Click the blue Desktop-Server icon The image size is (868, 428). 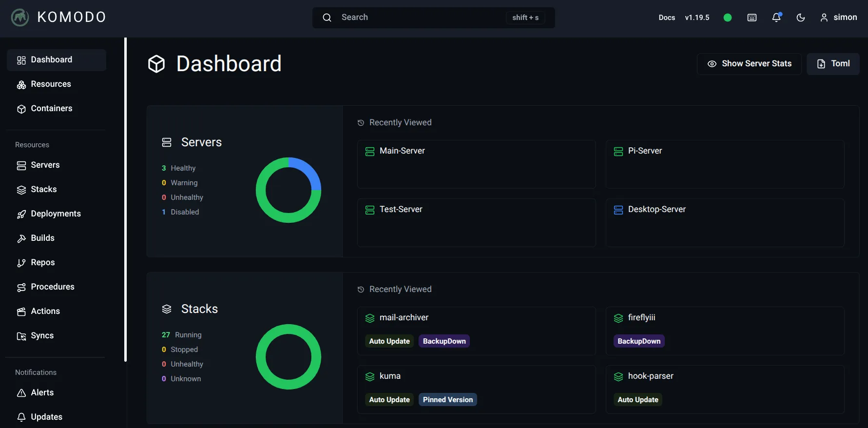point(618,210)
